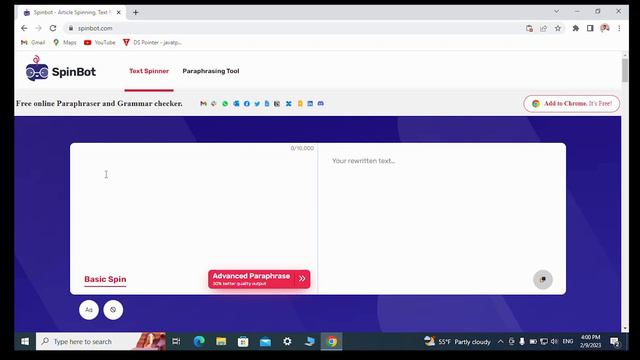Image resolution: width=640 pixels, height=360 pixels.
Task: Click the Add to Chrome button
Action: [572, 104]
